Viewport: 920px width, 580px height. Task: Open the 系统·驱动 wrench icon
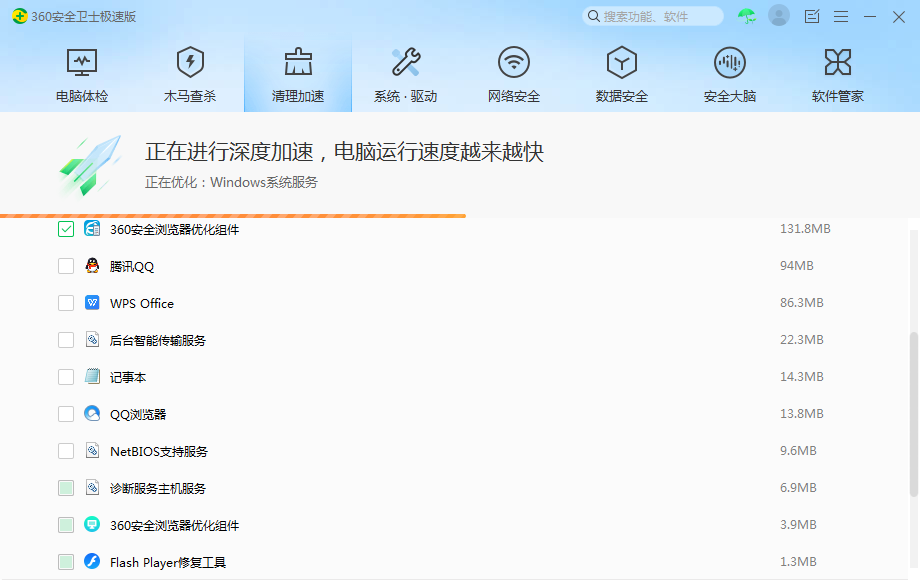click(x=406, y=62)
